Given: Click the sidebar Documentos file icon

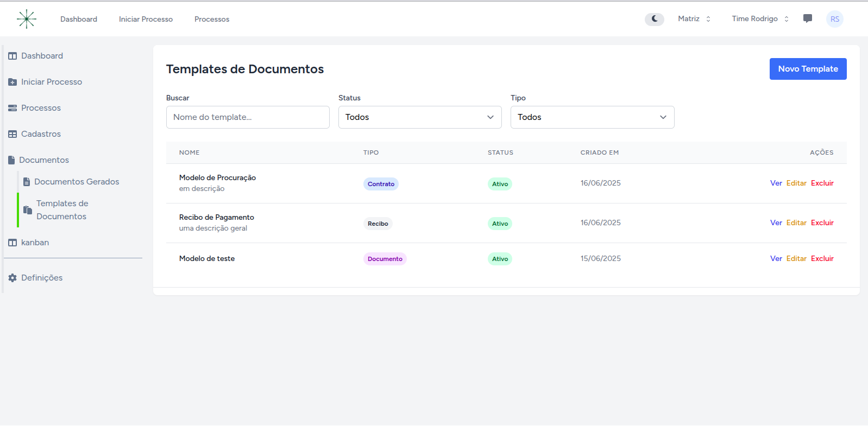Looking at the screenshot, I should [x=11, y=160].
